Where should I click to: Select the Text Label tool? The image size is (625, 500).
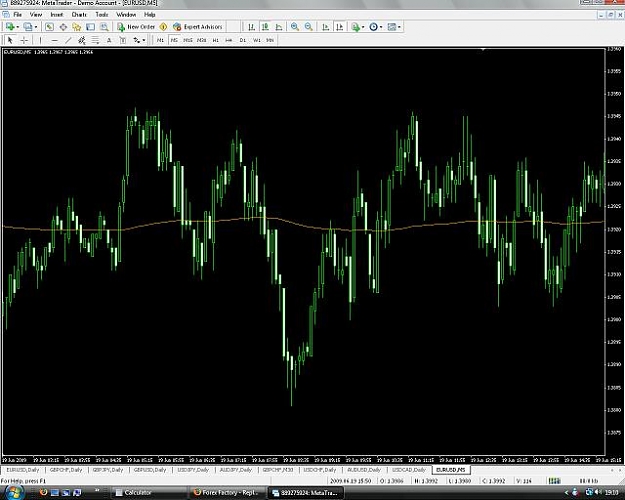point(123,40)
